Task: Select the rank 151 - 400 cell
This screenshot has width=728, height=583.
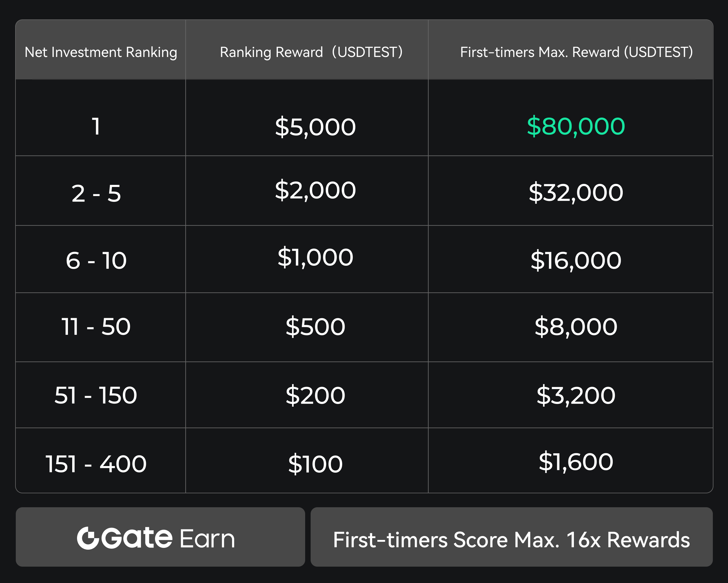Action: (96, 464)
